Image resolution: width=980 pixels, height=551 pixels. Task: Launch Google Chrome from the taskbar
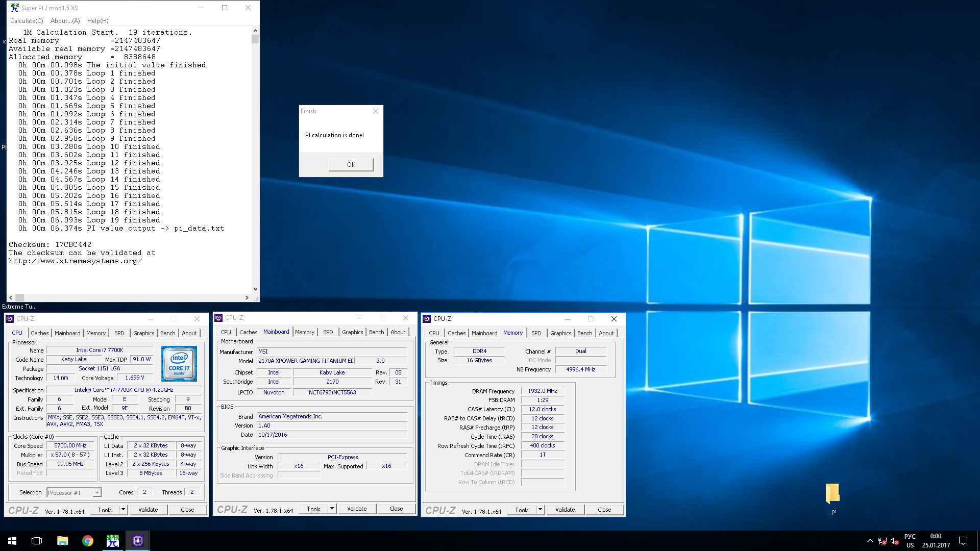click(88, 541)
